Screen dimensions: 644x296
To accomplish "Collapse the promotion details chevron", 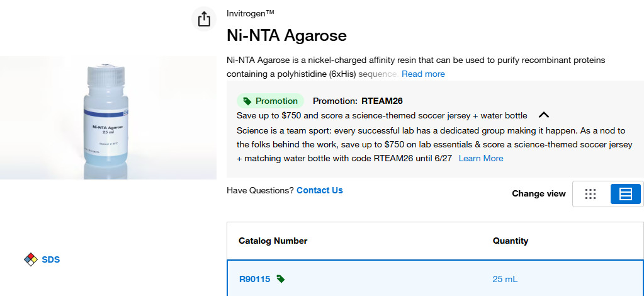I will tap(543, 115).
